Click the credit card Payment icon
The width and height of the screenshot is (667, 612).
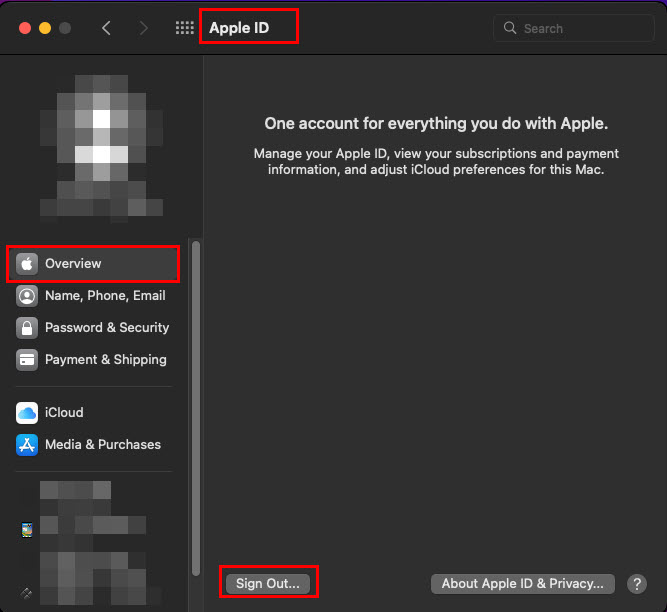point(27,360)
